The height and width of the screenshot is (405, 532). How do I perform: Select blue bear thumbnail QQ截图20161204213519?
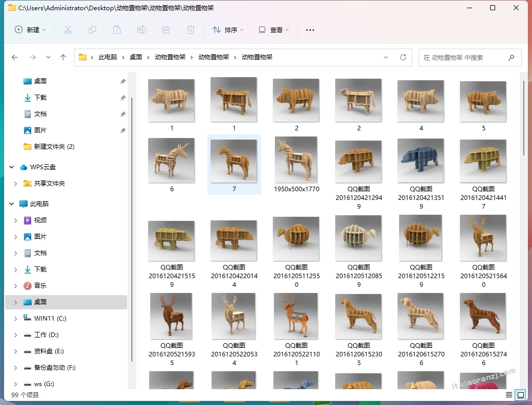[x=421, y=161]
